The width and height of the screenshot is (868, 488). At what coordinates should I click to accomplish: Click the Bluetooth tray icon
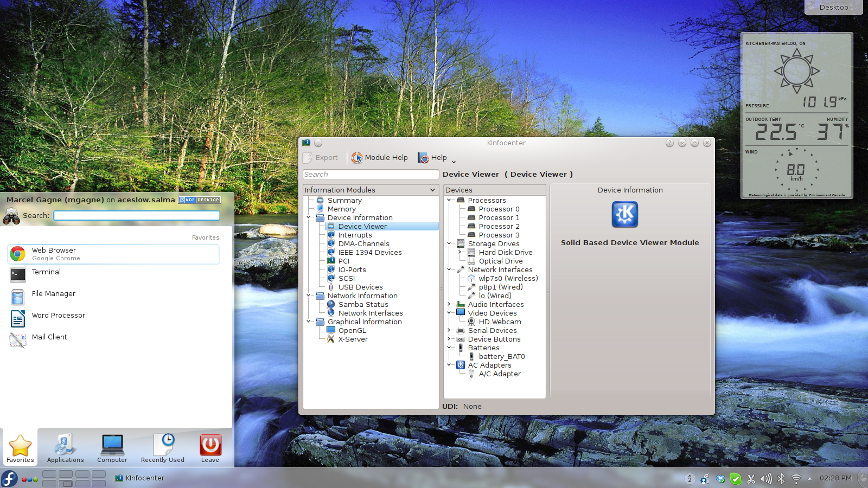tap(781, 479)
